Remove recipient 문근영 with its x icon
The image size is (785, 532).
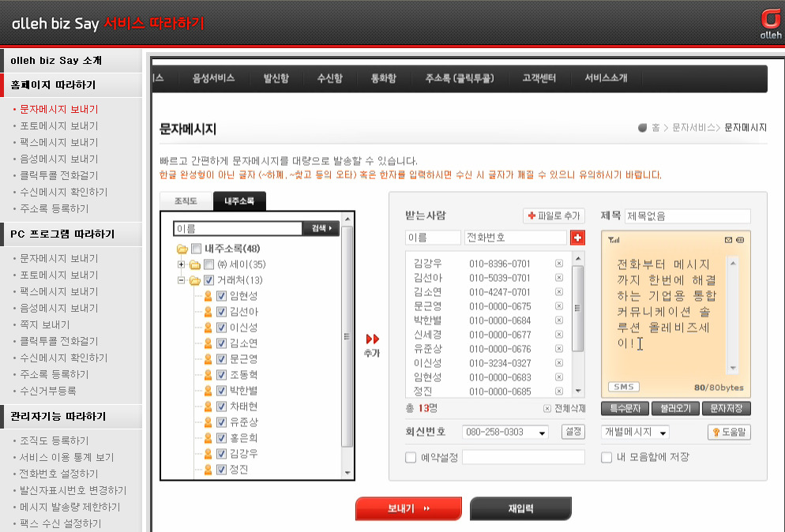tap(559, 305)
